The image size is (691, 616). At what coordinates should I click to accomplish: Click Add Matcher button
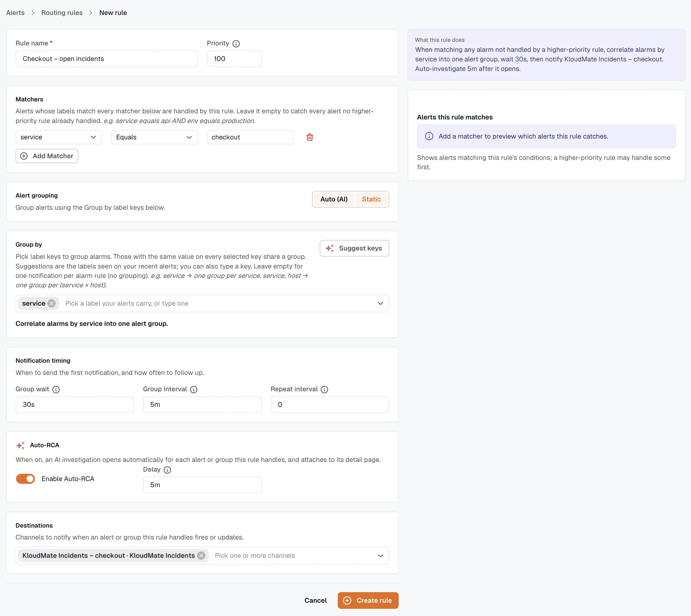47,156
